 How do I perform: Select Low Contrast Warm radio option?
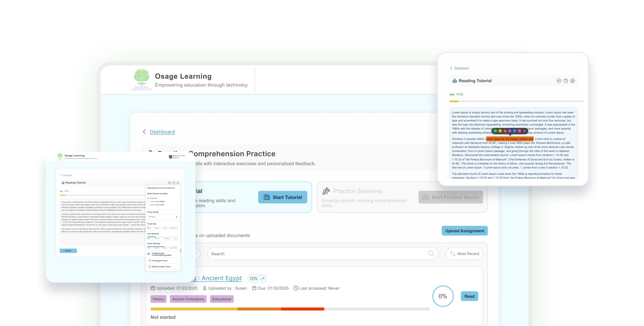coord(148,202)
